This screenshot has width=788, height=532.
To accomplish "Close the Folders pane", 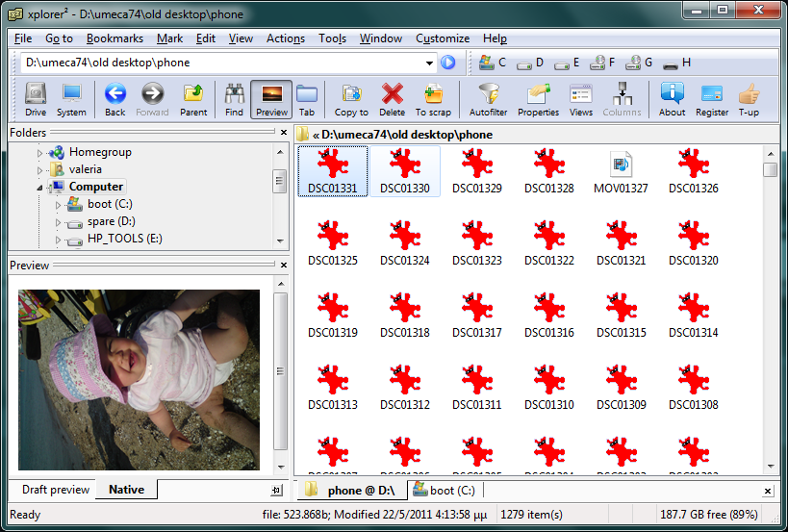I will coord(284,132).
